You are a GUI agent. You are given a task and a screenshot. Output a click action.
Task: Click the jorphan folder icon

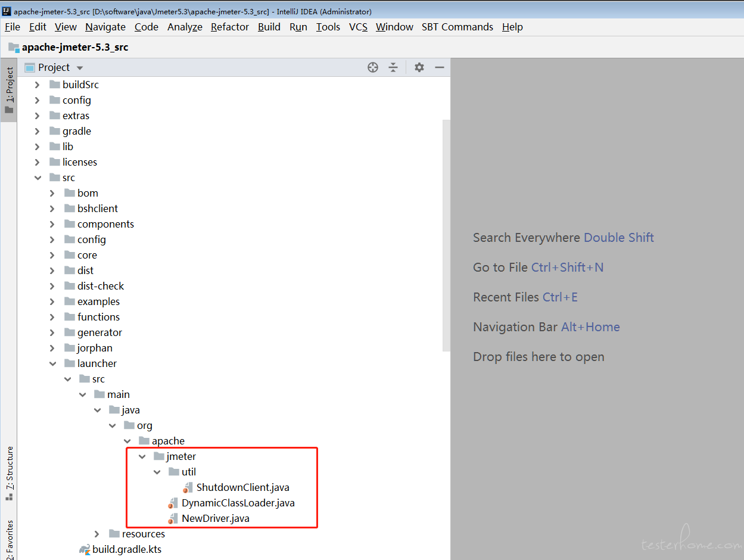tap(69, 348)
